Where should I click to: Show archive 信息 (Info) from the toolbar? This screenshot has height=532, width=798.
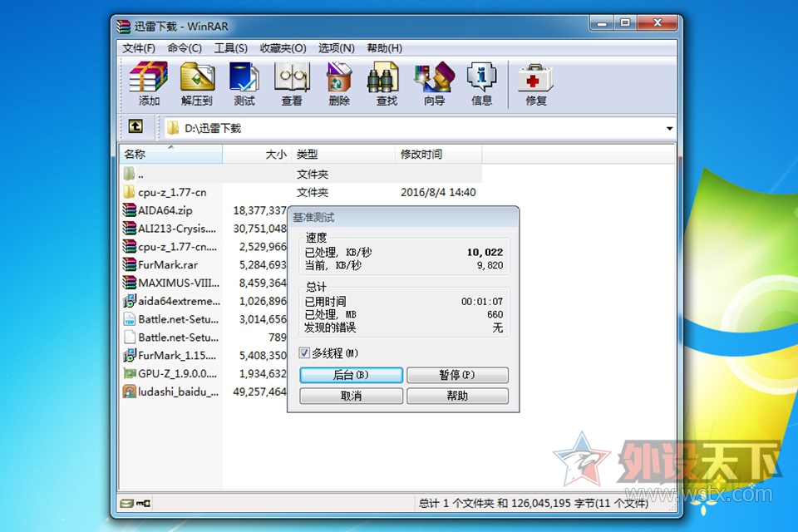481,83
